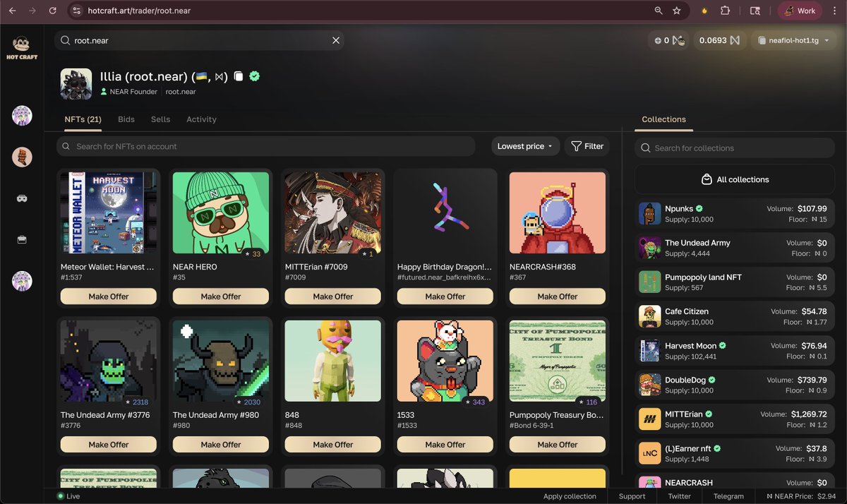
Task: Open the Npunks collection row
Action: pyautogui.click(x=735, y=214)
